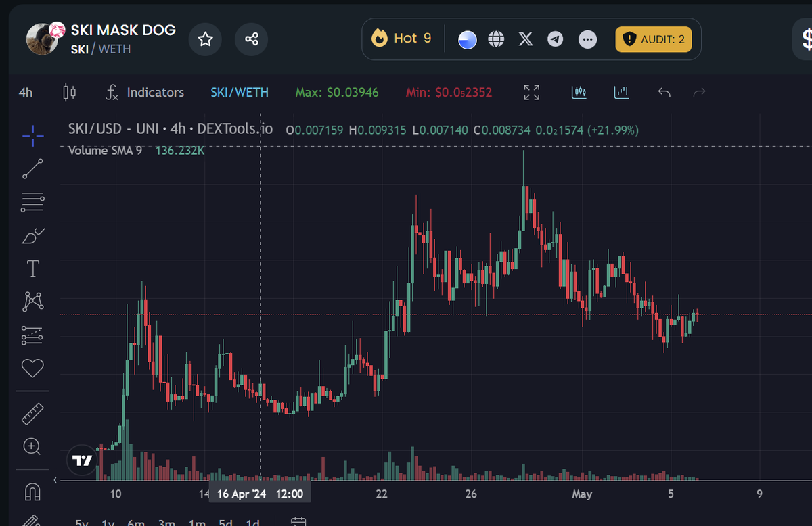Toggle the candlestick trades overlay icon
This screenshot has width=812, height=526.
[579, 93]
